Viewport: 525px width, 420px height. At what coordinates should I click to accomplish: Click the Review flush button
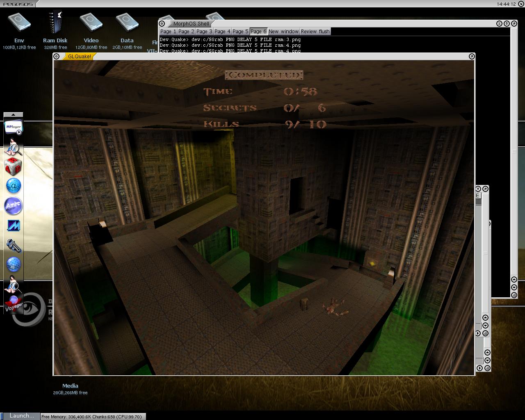pos(315,32)
